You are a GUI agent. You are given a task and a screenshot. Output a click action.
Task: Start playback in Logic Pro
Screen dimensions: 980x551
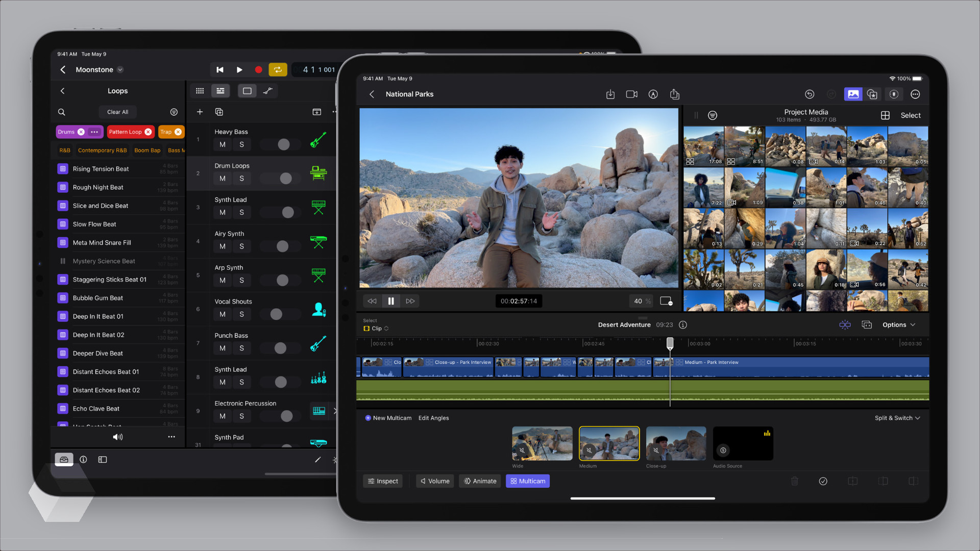point(239,70)
